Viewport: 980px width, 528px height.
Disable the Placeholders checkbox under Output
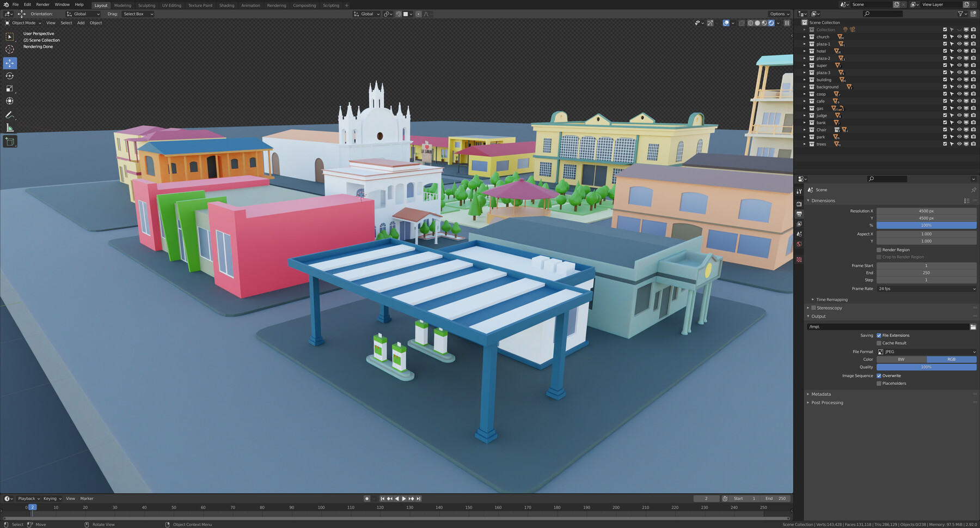coord(879,383)
